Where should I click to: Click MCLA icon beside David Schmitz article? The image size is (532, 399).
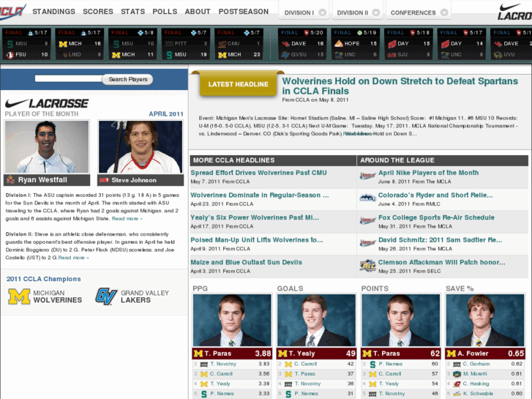coord(367,243)
